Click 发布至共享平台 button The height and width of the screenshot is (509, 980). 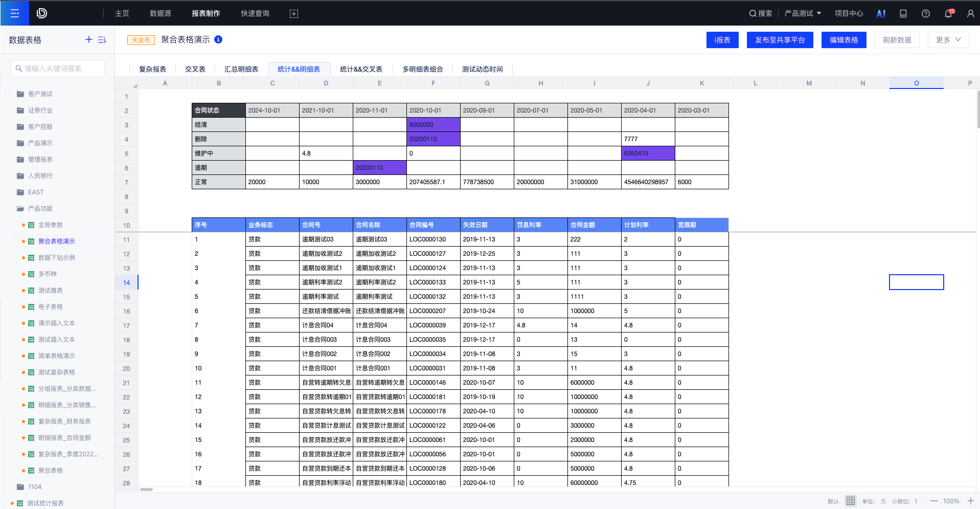point(780,40)
